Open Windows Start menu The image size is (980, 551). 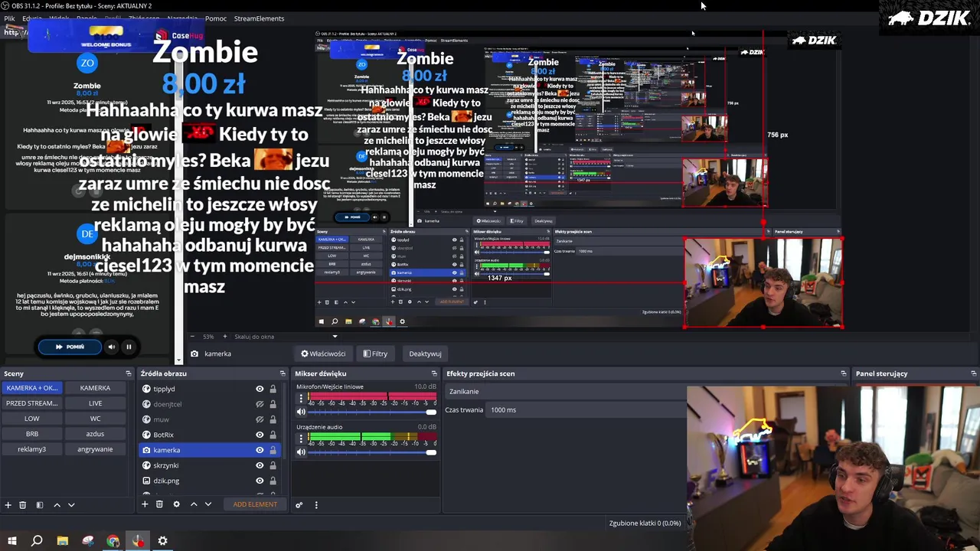12,541
